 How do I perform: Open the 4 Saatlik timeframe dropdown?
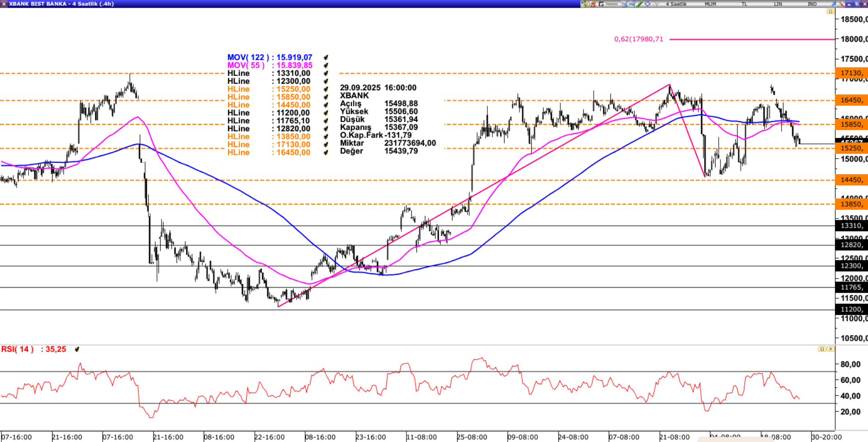pyautogui.click(x=676, y=4)
